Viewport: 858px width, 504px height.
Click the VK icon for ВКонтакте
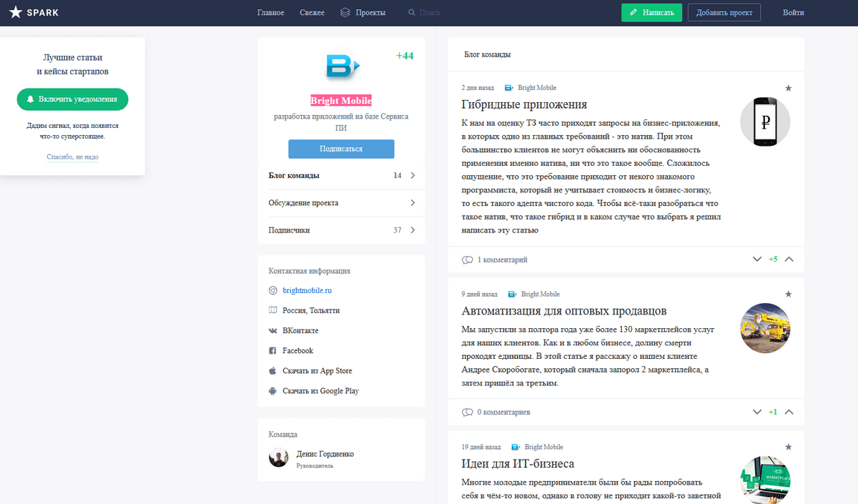point(272,331)
